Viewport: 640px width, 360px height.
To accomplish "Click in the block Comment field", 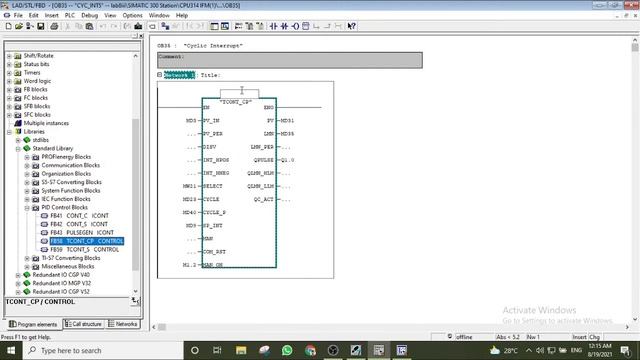I will click(x=290, y=60).
